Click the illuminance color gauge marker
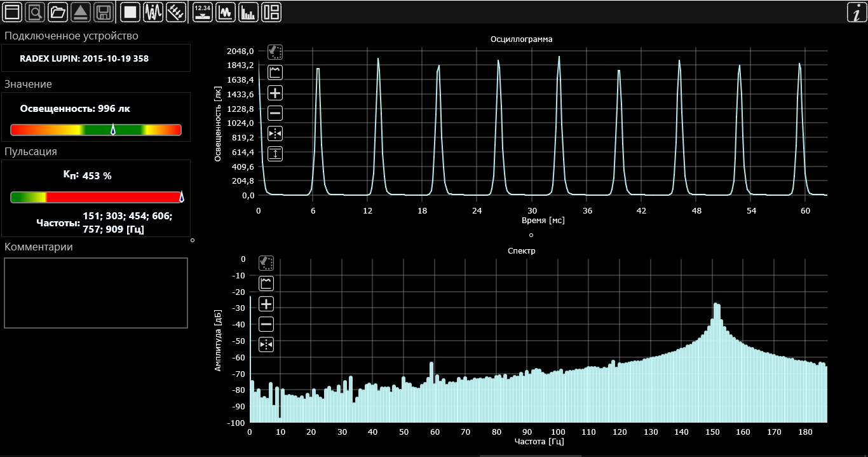This screenshot has height=457, width=868. (113, 130)
